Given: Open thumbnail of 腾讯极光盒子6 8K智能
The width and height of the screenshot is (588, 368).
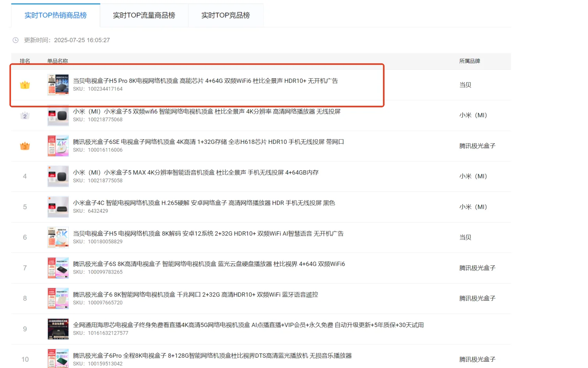Looking at the screenshot, I should 58,298.
